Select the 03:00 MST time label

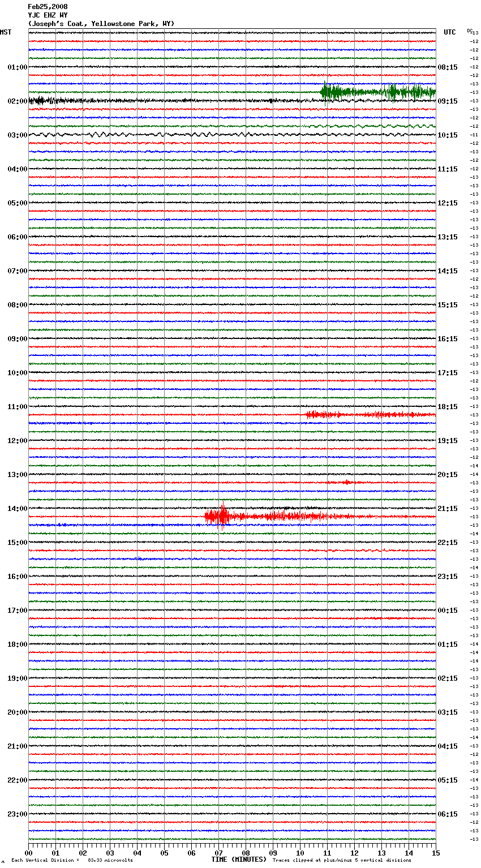coord(18,135)
